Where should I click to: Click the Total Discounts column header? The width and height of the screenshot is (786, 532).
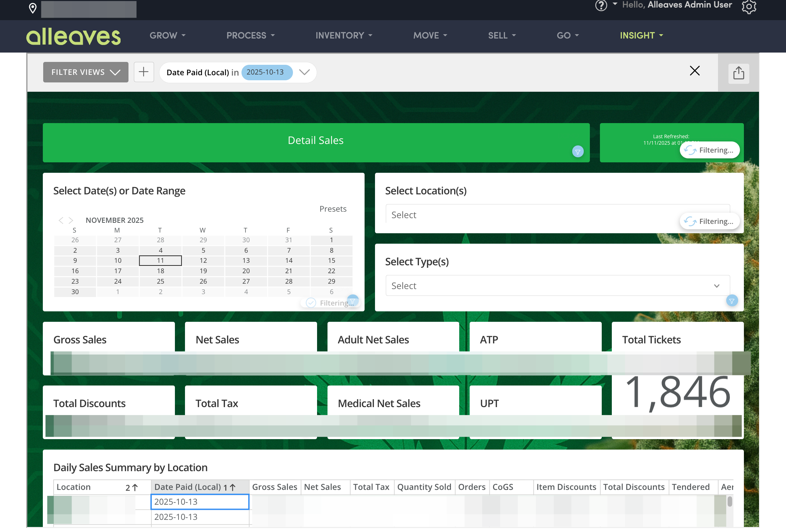[x=634, y=487]
